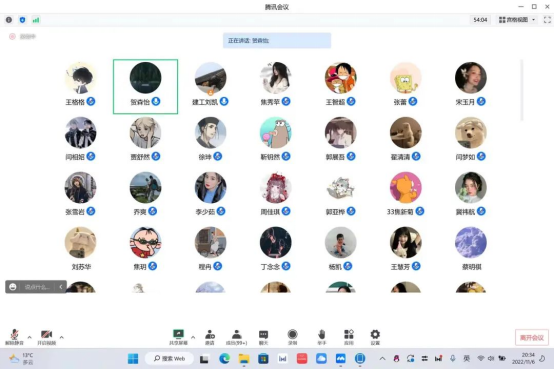This screenshot has height=370, width=554.
Task: Open the grid view layout dropdown
Action: pyautogui.click(x=517, y=20)
